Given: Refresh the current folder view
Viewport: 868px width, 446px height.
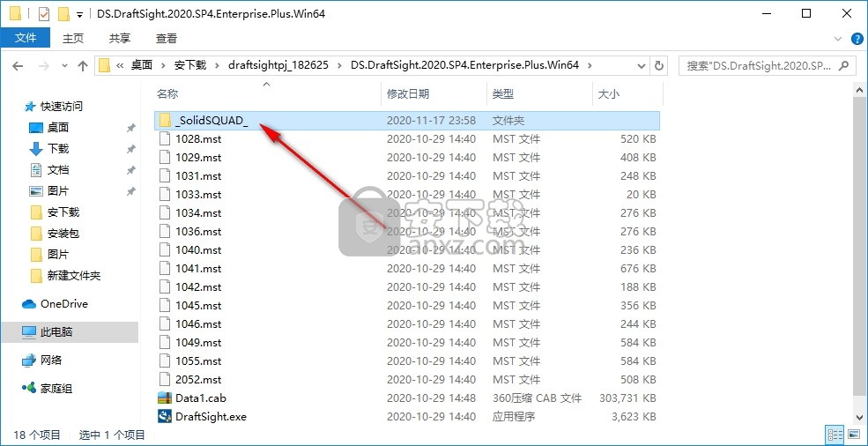Looking at the screenshot, I should pos(659,65).
